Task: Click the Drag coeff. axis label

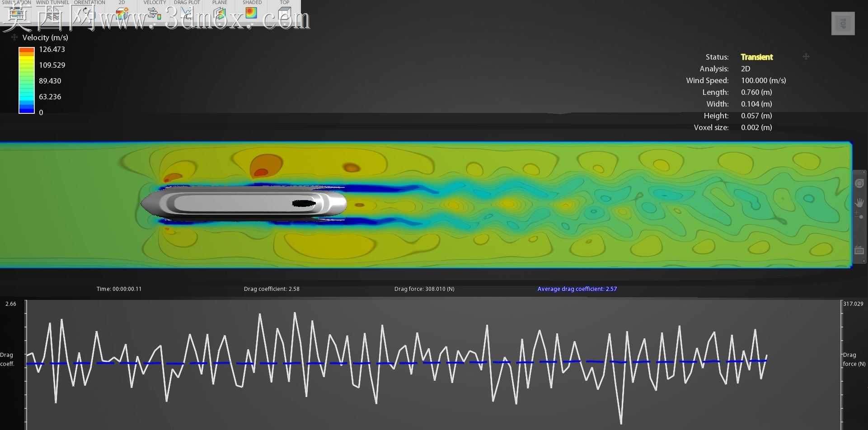Action: [7, 359]
